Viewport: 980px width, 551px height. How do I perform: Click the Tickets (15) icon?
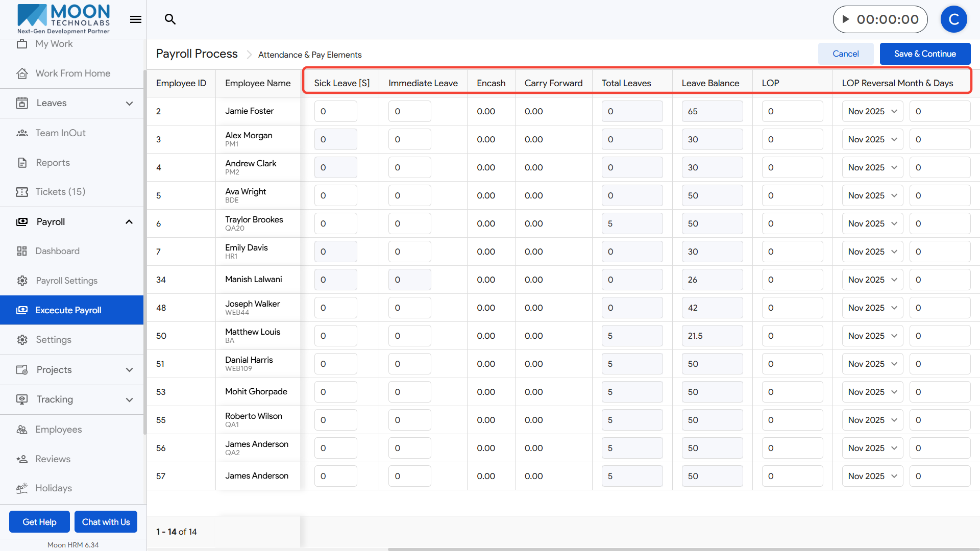[x=22, y=192]
